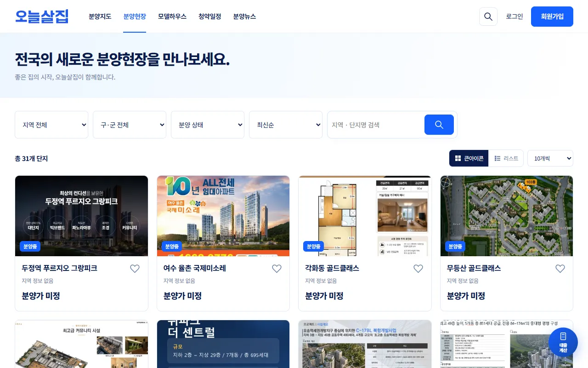Image resolution: width=588 pixels, height=368 pixels.
Task: Open the 모델하우스 menu
Action: [172, 17]
